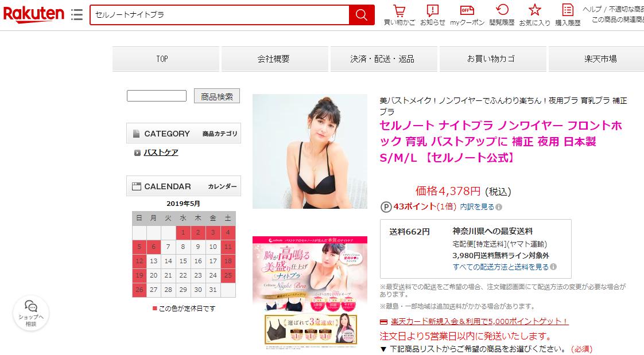Open the myクーポン coupon icon
Screen dimensions: 644x355
tap(467, 15)
